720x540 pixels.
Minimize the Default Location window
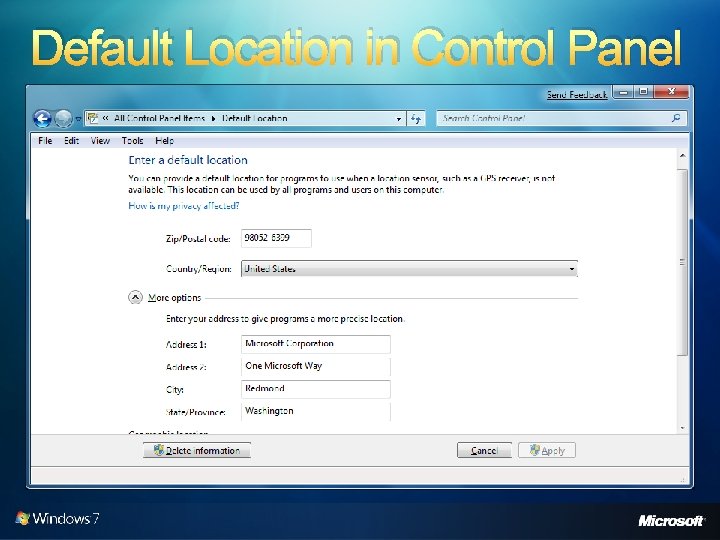[x=623, y=92]
